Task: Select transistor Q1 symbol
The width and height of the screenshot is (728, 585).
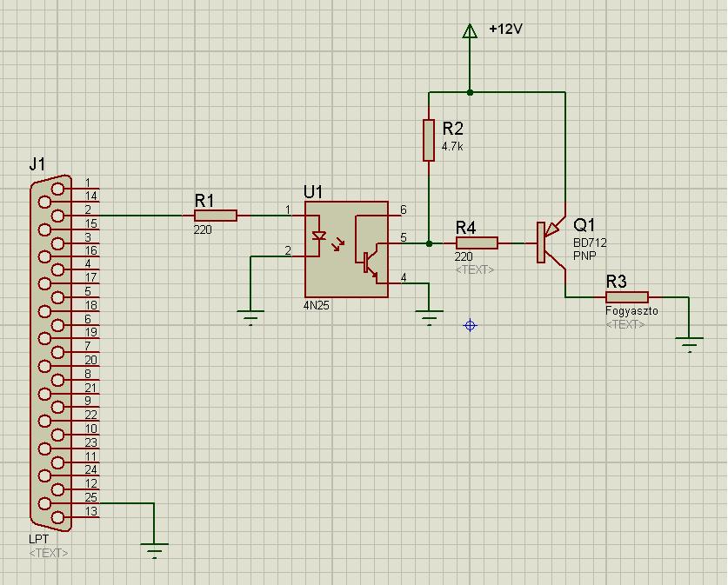Action: click(x=551, y=243)
